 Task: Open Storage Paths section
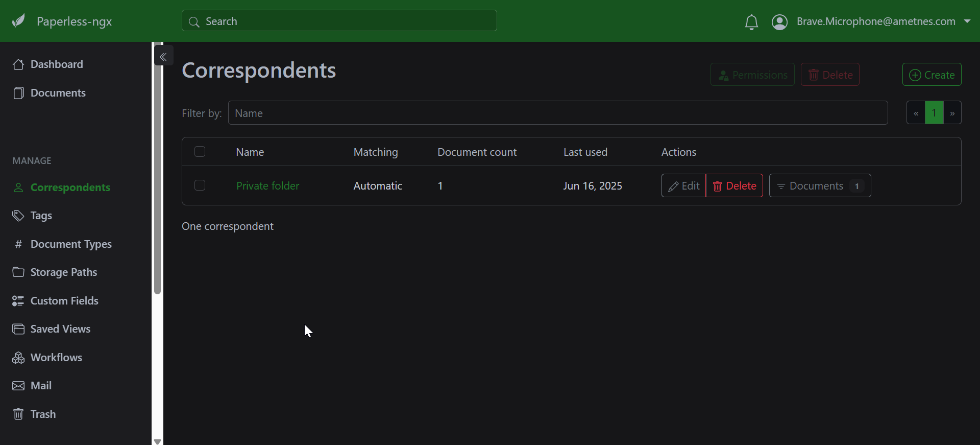63,272
